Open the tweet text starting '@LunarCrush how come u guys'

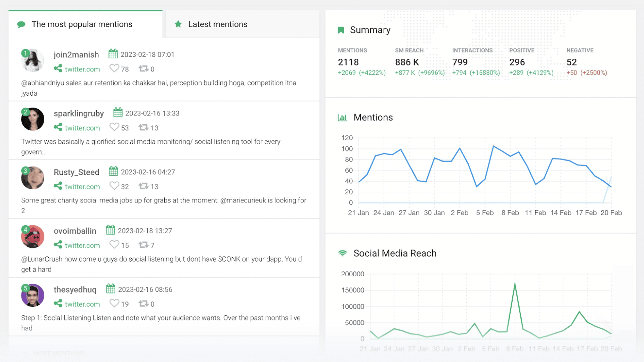[x=162, y=264]
